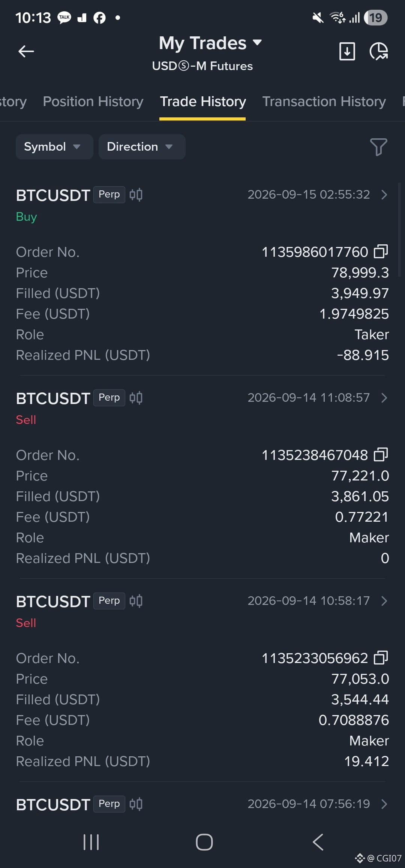
Task: Switch to the Position History tab
Action: [x=93, y=102]
